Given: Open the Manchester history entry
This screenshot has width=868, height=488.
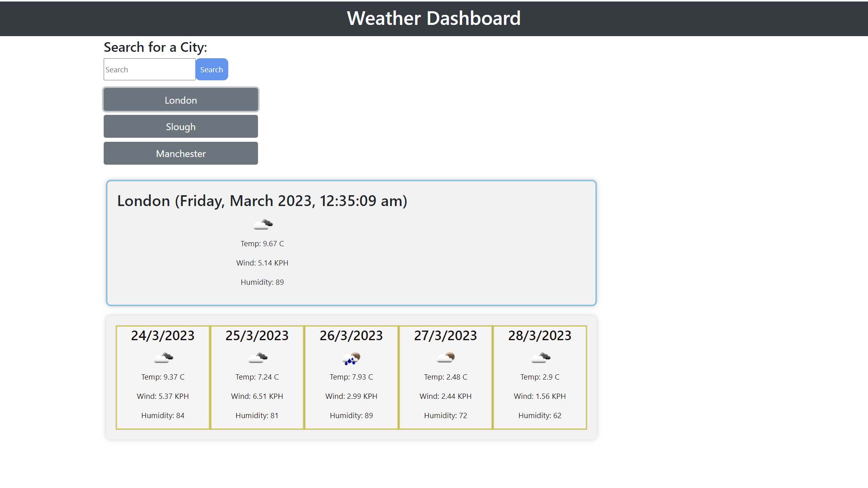Looking at the screenshot, I should [181, 153].
